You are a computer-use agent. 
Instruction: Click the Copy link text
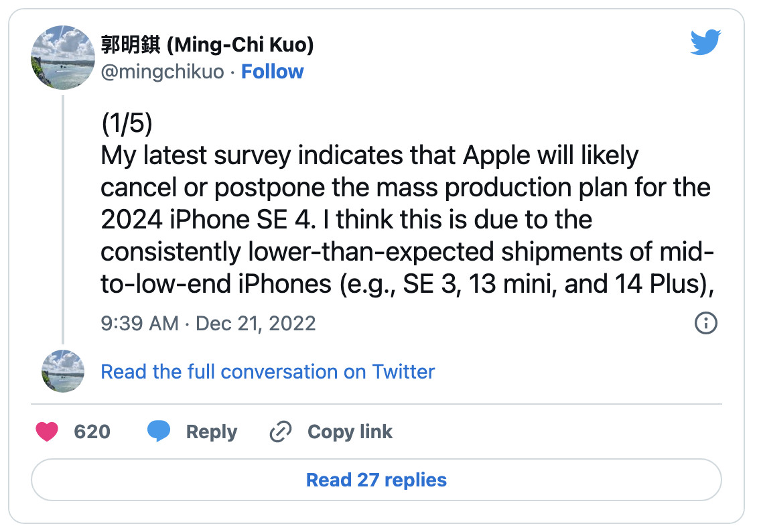[350, 431]
